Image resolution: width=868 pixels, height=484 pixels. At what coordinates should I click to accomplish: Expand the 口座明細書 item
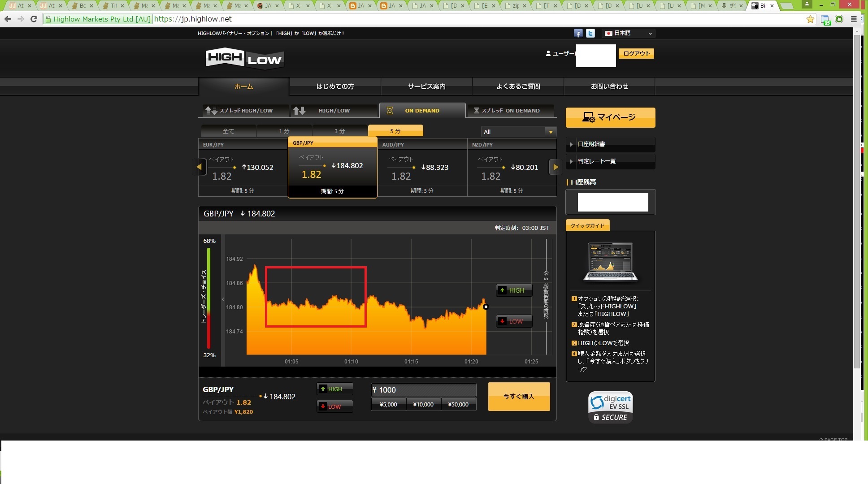[x=610, y=144]
